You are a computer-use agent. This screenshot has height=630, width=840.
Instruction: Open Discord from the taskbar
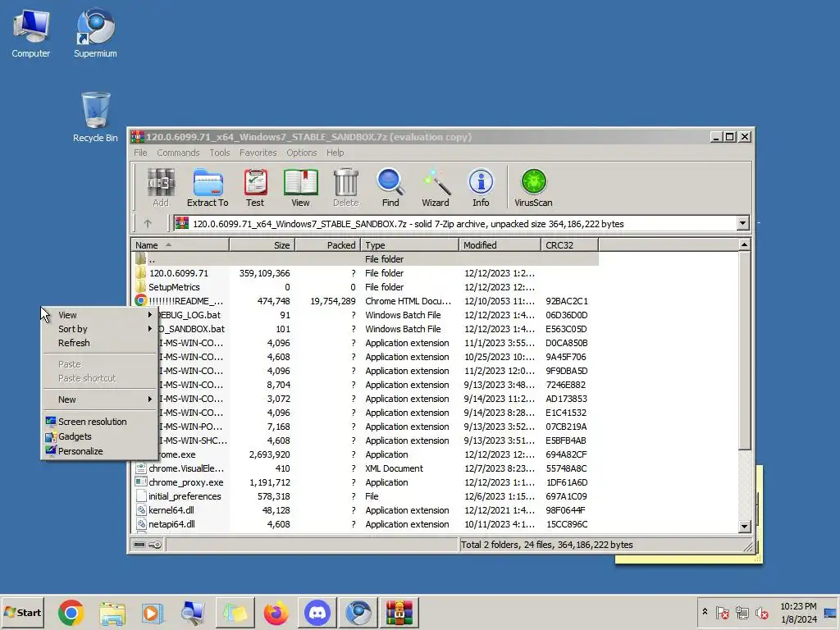(x=317, y=613)
